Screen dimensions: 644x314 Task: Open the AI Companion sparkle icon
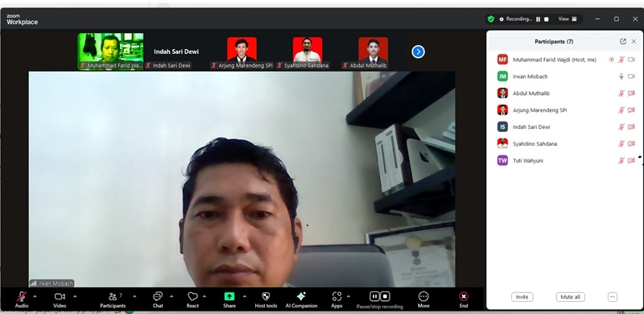[x=301, y=296]
